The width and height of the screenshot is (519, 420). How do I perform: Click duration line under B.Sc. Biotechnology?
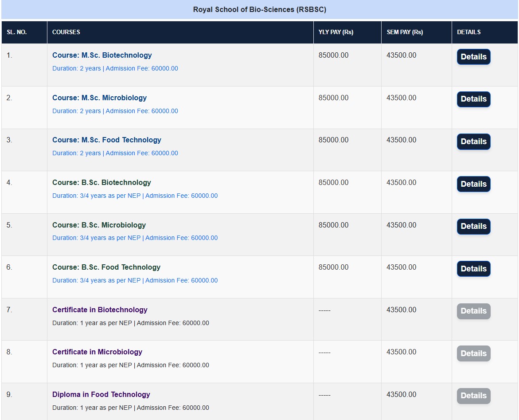135,196
